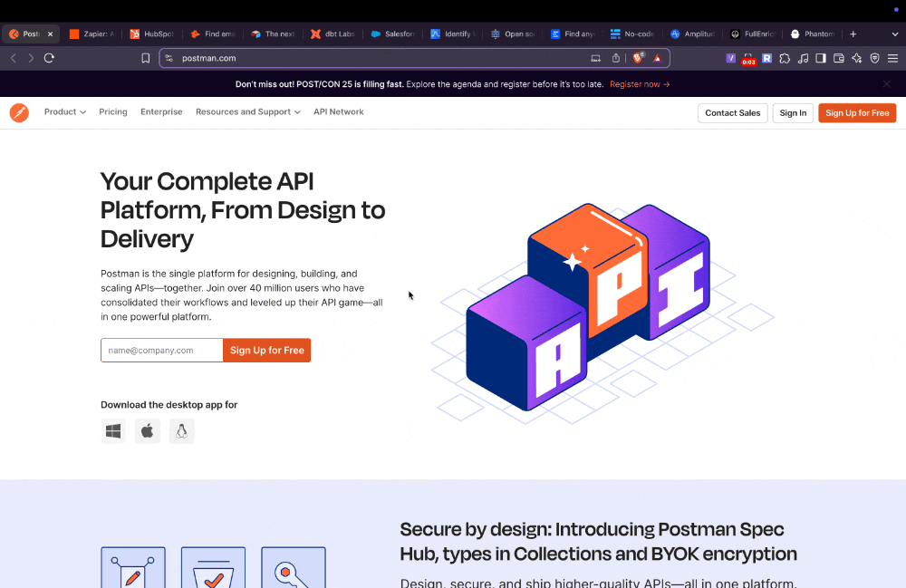Download the Linux desktop app via penguin icon
The width and height of the screenshot is (906, 588).
coord(181,431)
